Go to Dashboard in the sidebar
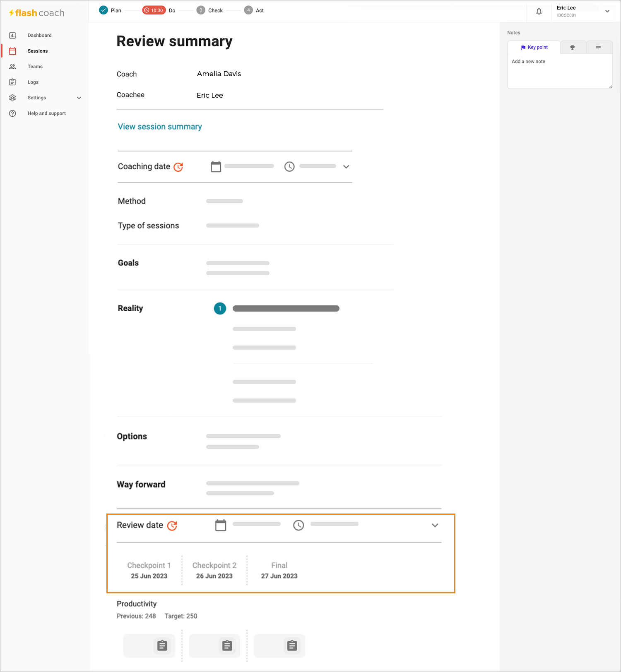Viewport: 621px width, 672px height. coord(40,36)
